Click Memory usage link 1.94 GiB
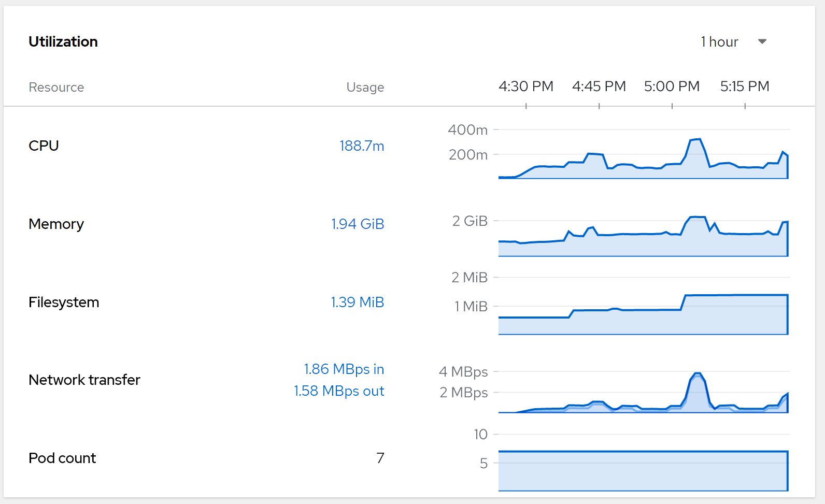Screen dimensions: 825x504 coord(357,224)
